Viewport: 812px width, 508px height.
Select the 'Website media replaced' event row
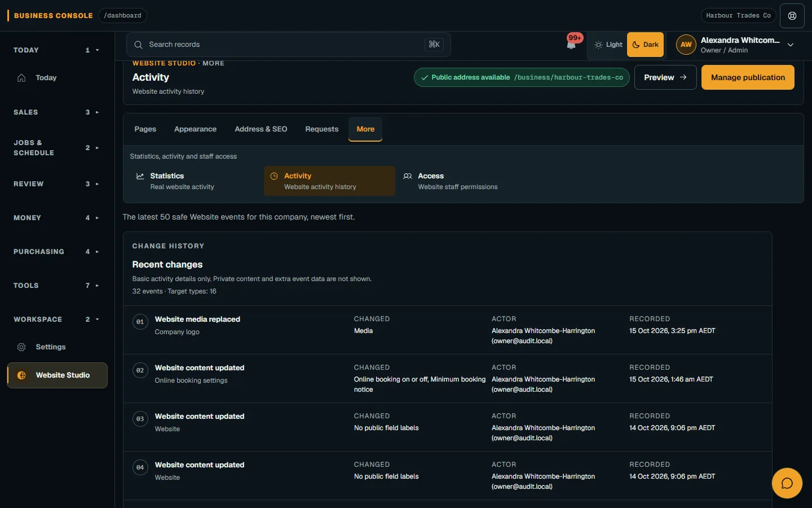coord(448,330)
